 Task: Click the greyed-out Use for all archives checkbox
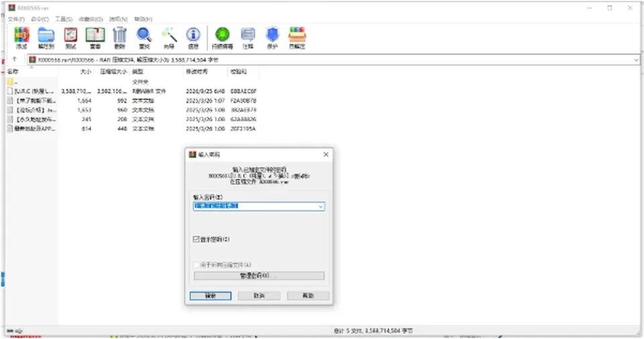tap(197, 264)
